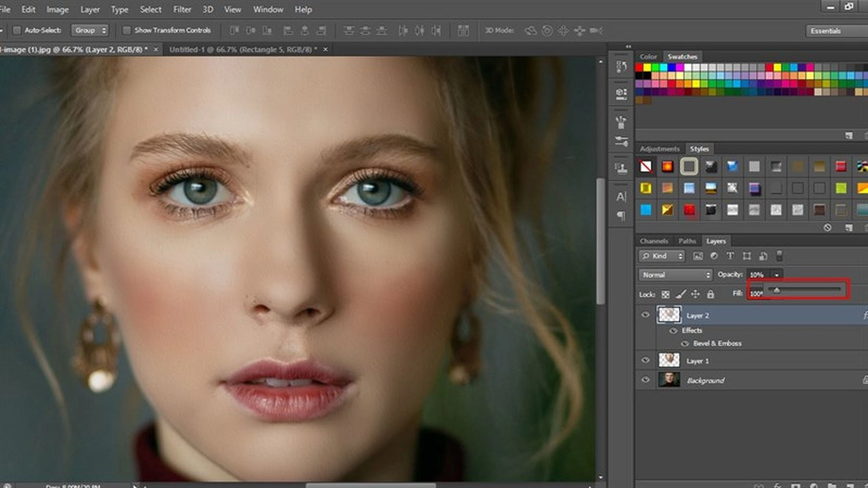
Task: Toggle Bevel & Emboss effect visibility
Action: 685,343
